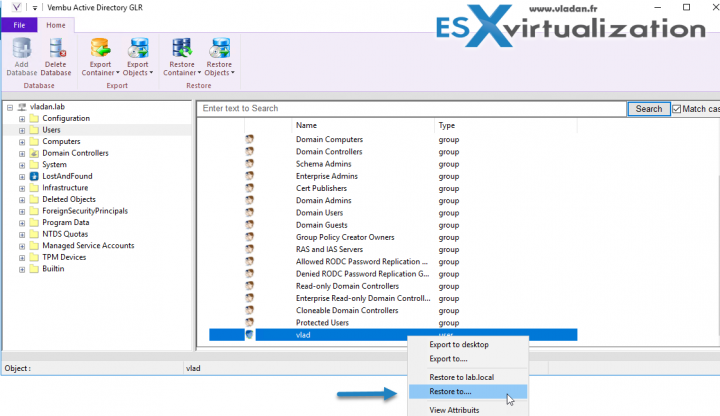Expand the Builtin tree node
This screenshot has height=416, width=720.
[22, 270]
